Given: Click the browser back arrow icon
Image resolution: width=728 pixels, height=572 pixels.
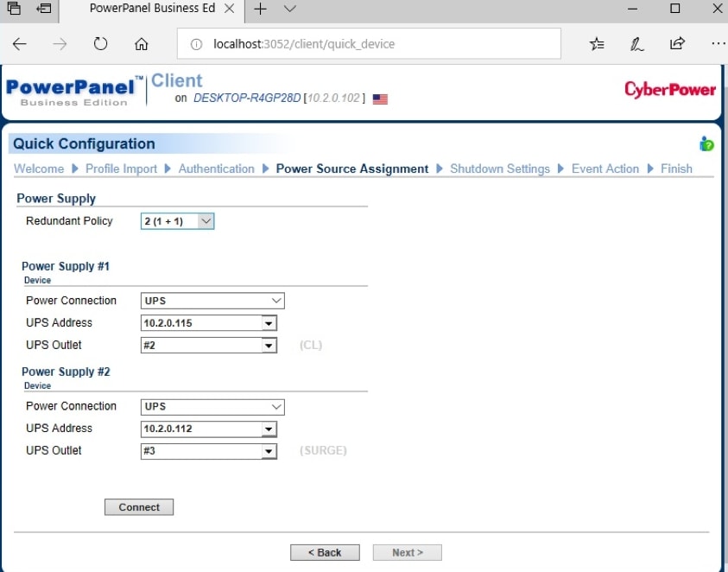Looking at the screenshot, I should (x=20, y=44).
